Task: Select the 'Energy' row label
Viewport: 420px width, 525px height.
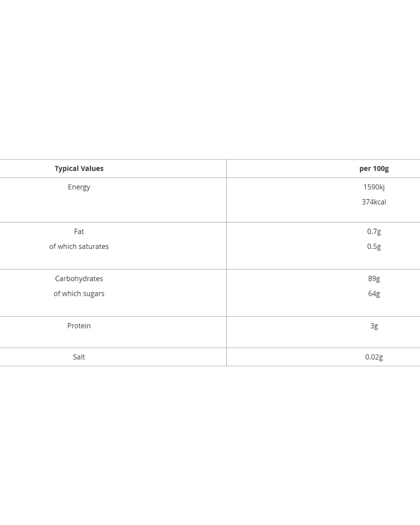Action: point(79,187)
